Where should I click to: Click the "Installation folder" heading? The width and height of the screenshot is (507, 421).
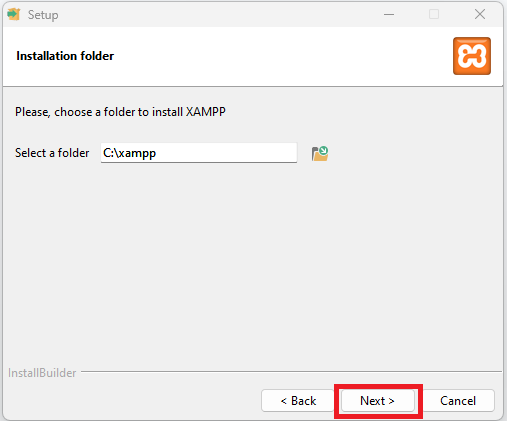coord(65,56)
